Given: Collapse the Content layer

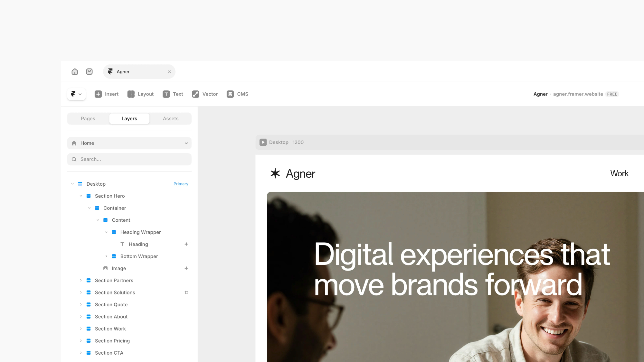Looking at the screenshot, I should (98, 220).
